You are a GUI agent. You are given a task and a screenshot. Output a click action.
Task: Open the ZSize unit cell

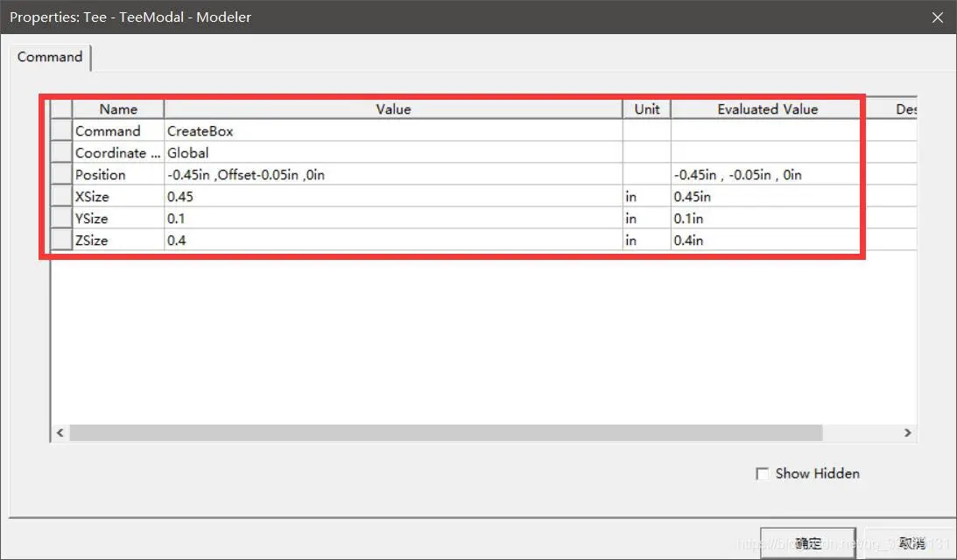pos(647,241)
